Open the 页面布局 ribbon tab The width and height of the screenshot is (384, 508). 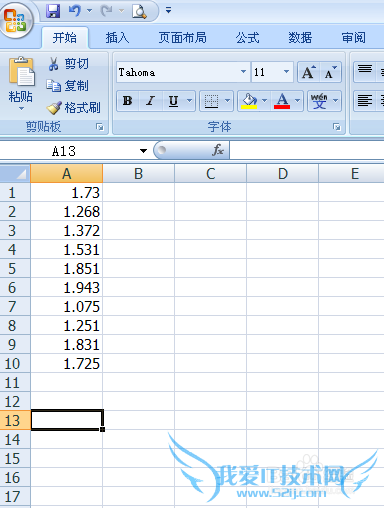click(x=183, y=38)
